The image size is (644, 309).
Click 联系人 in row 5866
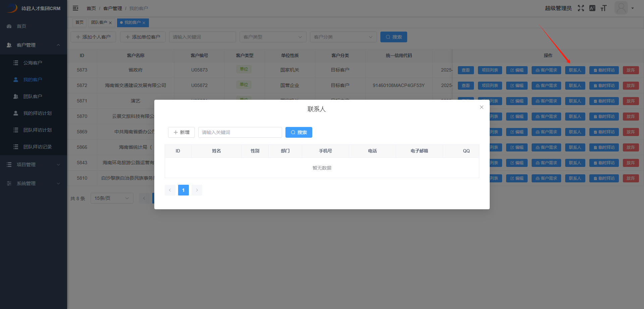point(575,147)
